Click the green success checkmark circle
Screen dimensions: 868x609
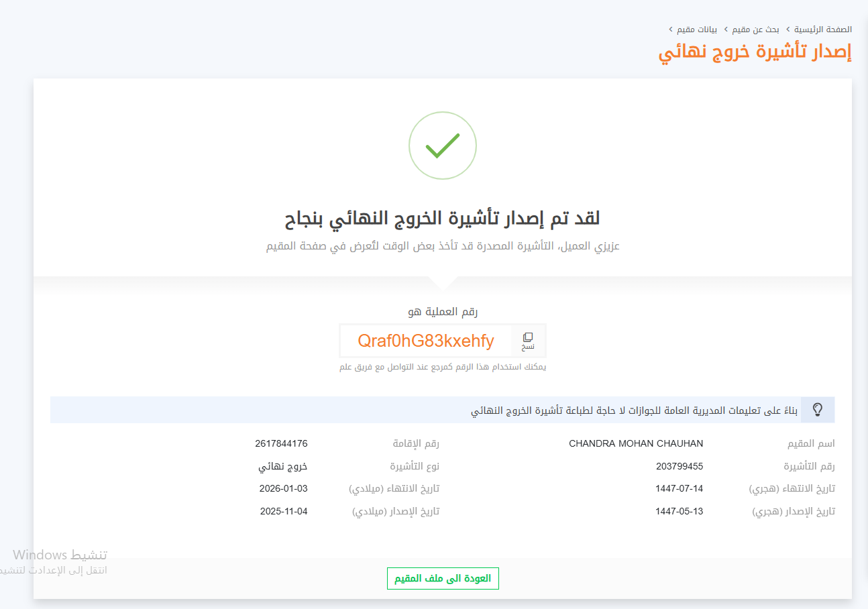(443, 146)
